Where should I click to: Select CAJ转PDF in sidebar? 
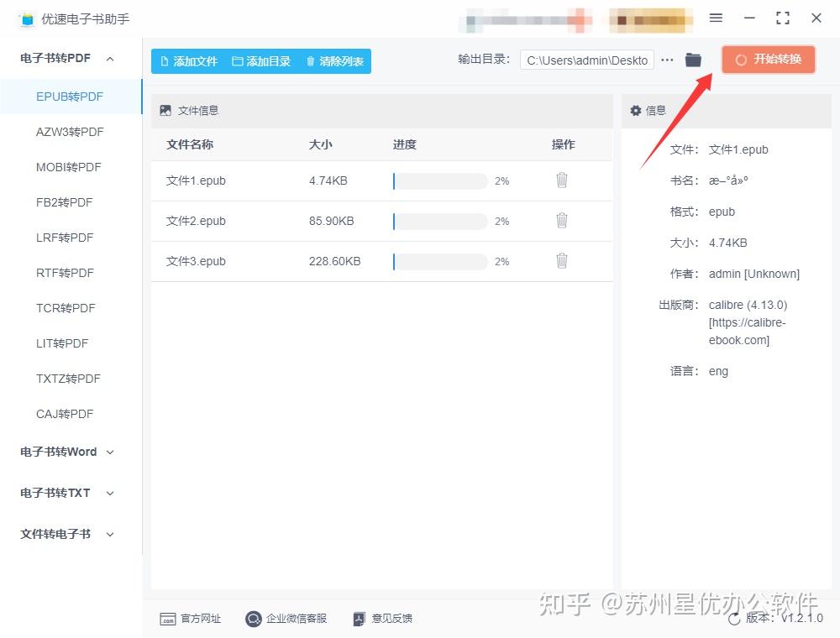click(65, 414)
